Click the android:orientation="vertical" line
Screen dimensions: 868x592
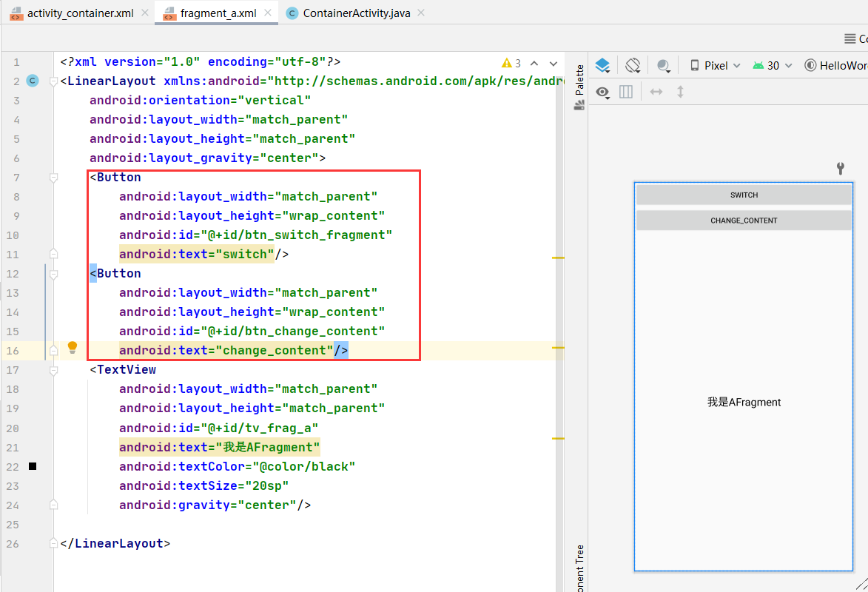pyautogui.click(x=200, y=100)
